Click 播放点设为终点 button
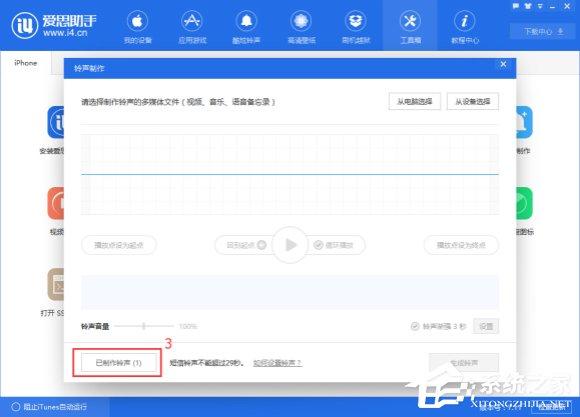580x417 pixels. (461, 245)
